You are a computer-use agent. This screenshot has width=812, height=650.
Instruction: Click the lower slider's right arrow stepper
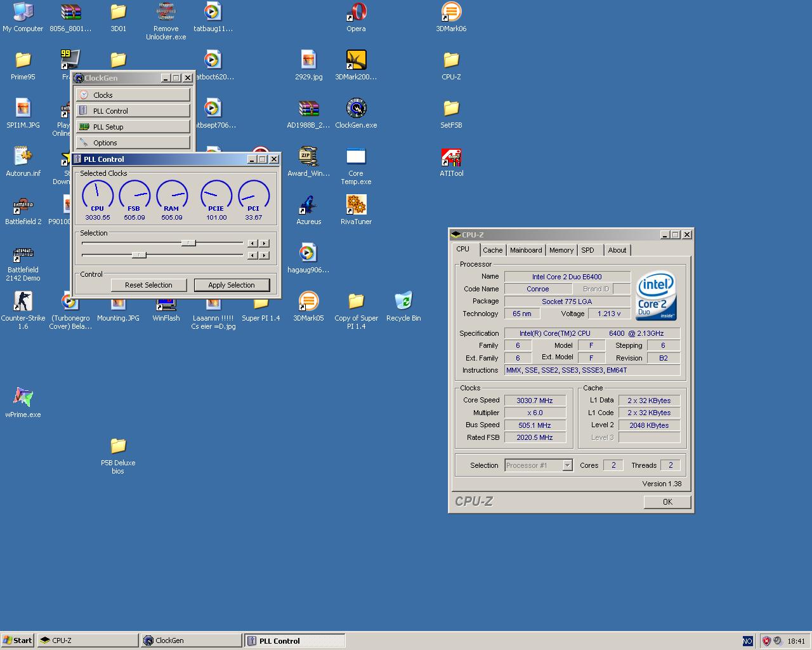(265, 255)
